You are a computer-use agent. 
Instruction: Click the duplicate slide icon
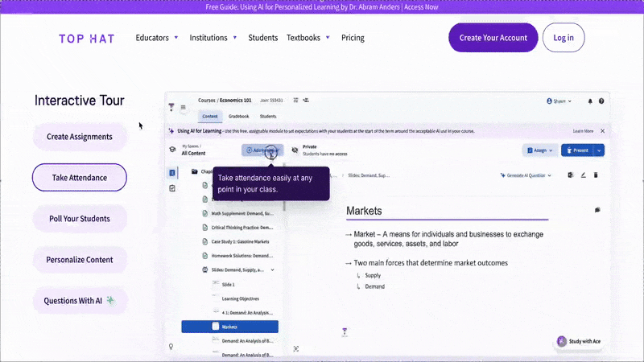coord(571,175)
